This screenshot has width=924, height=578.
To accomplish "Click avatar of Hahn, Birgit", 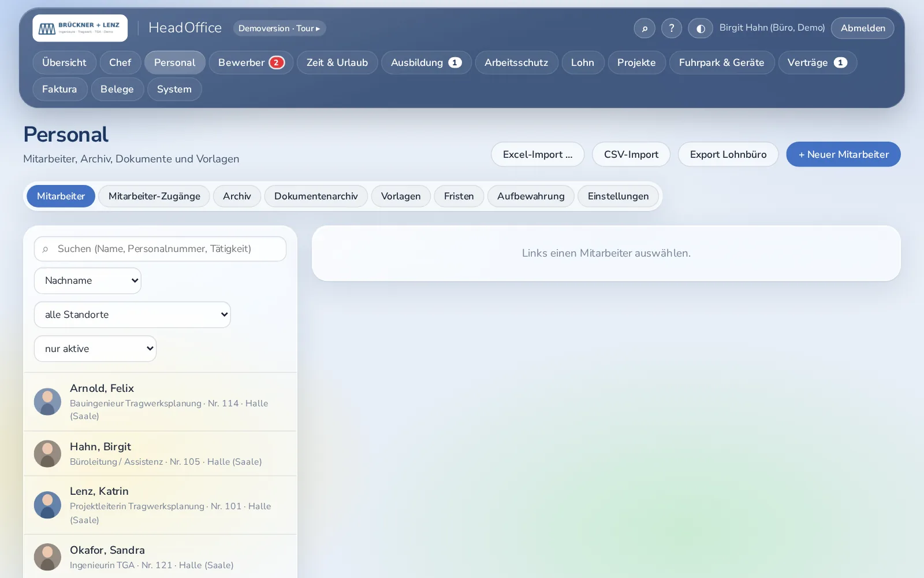I will pyautogui.click(x=47, y=454).
